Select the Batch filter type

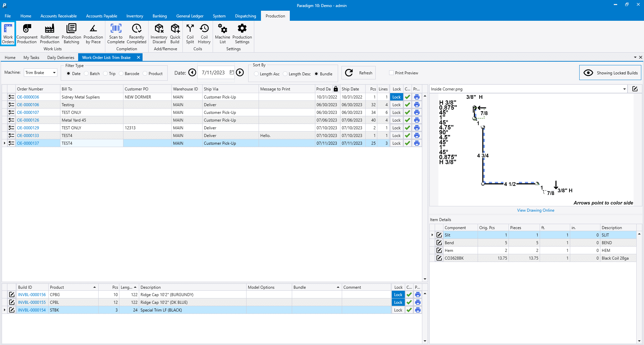[x=87, y=74]
